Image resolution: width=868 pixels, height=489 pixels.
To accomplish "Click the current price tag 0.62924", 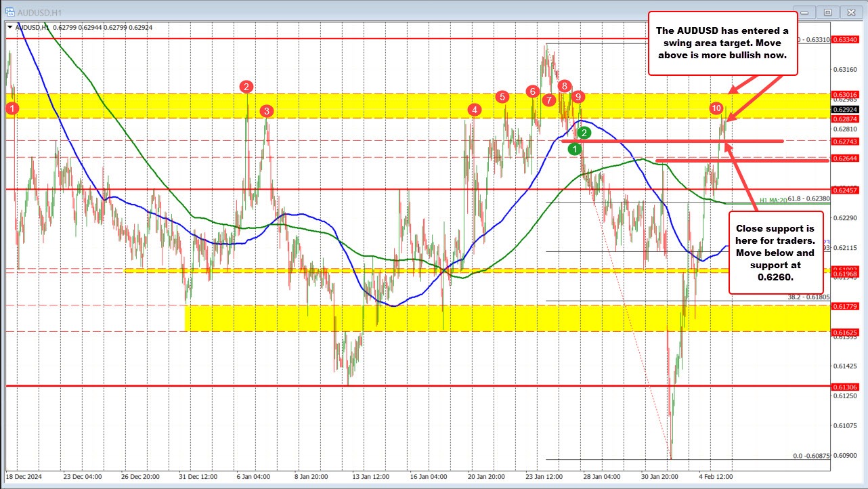I will click(x=845, y=108).
